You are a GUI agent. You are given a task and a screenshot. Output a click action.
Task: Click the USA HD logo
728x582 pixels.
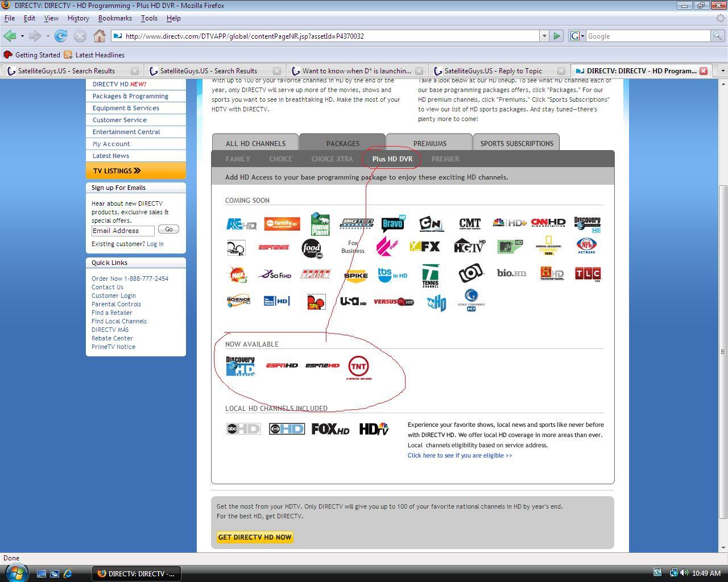(x=353, y=301)
